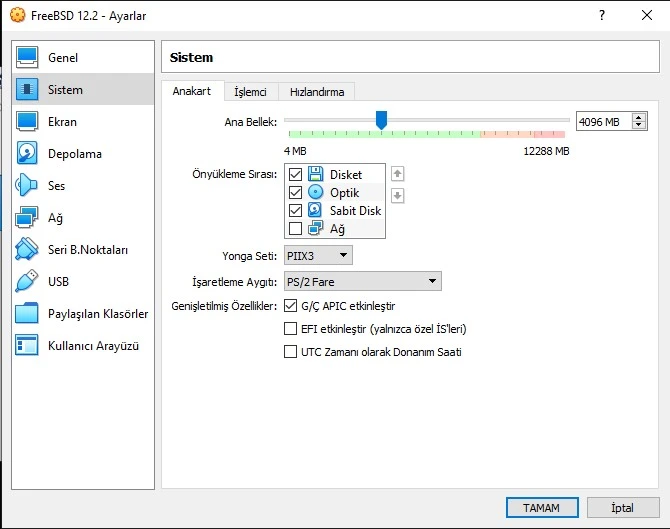Select USB in settings list

(83, 281)
